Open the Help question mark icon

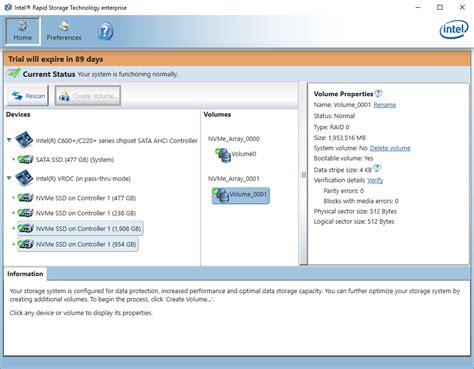click(x=105, y=32)
